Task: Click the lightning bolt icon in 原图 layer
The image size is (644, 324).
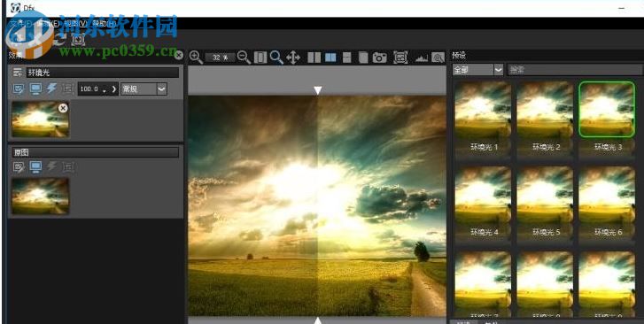Action: (x=51, y=166)
